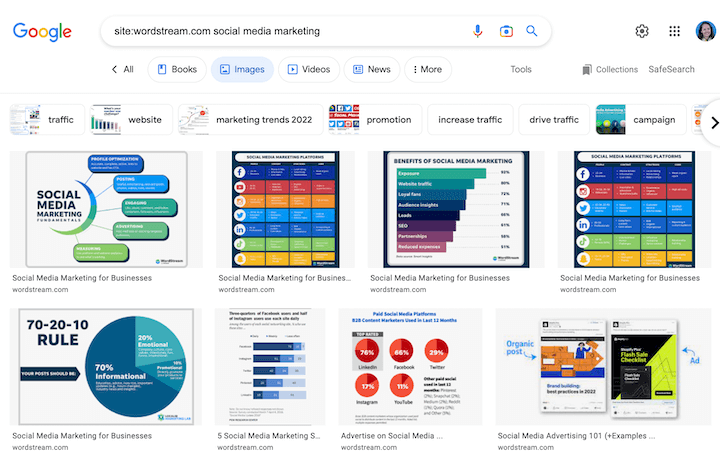Open the 70-20-10 Rule pie chart image
Viewport: 720px width, 458px height.
click(106, 367)
